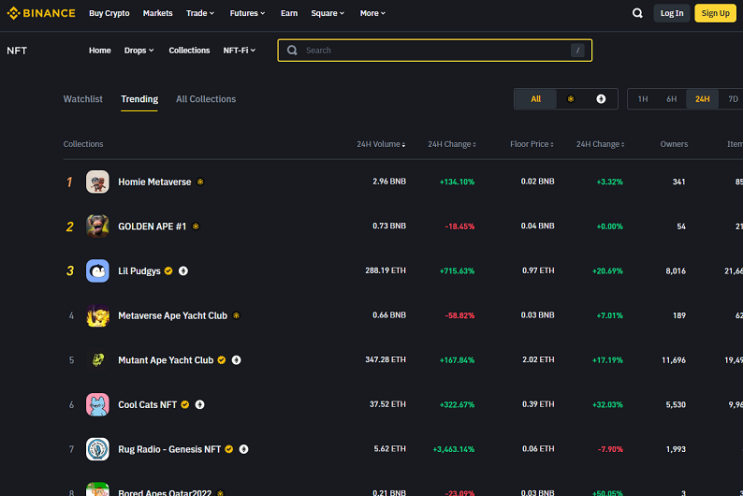Expand the More dropdown menu
Viewport: 743px width, 496px height.
point(372,13)
